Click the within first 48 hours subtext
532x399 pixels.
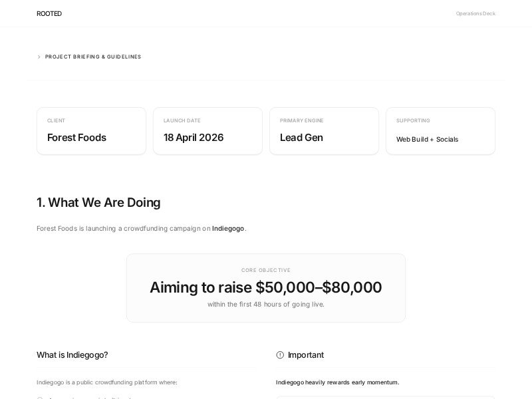point(266,304)
